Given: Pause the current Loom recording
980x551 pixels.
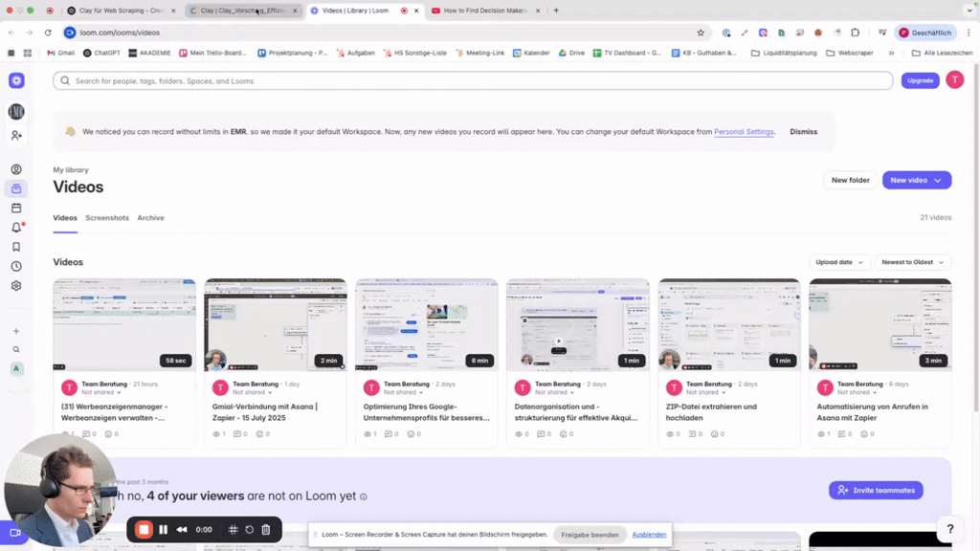Looking at the screenshot, I should [x=164, y=529].
